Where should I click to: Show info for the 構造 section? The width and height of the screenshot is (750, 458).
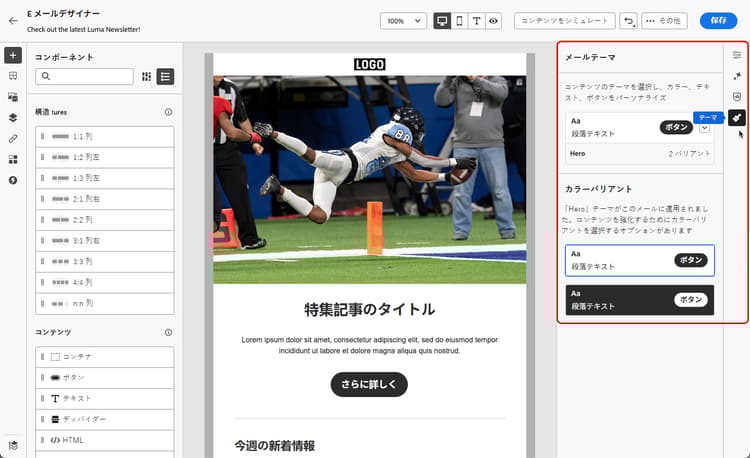168,112
